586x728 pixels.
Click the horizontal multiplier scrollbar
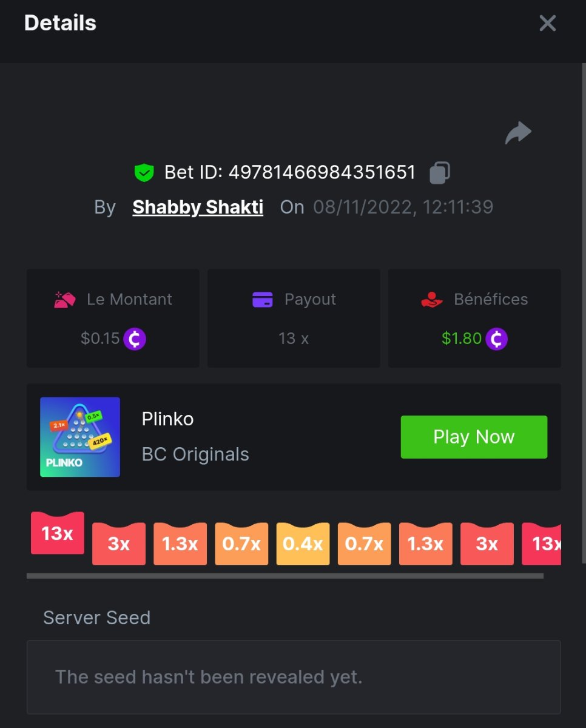click(285, 576)
